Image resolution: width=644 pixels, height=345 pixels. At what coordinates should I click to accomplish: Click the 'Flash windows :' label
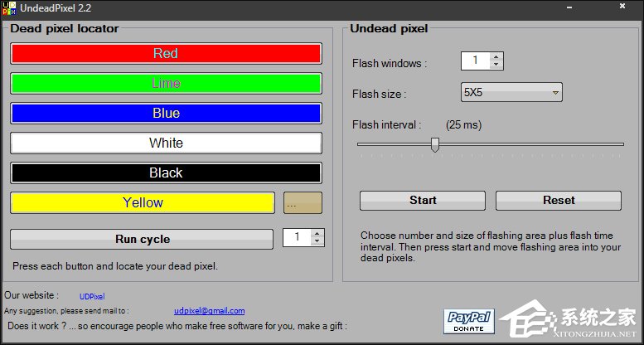[390, 63]
